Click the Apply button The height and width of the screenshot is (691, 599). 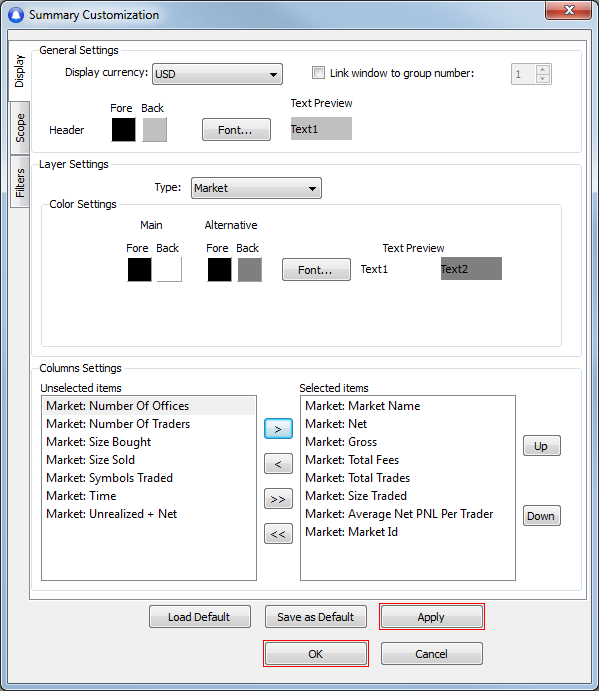tap(432, 617)
